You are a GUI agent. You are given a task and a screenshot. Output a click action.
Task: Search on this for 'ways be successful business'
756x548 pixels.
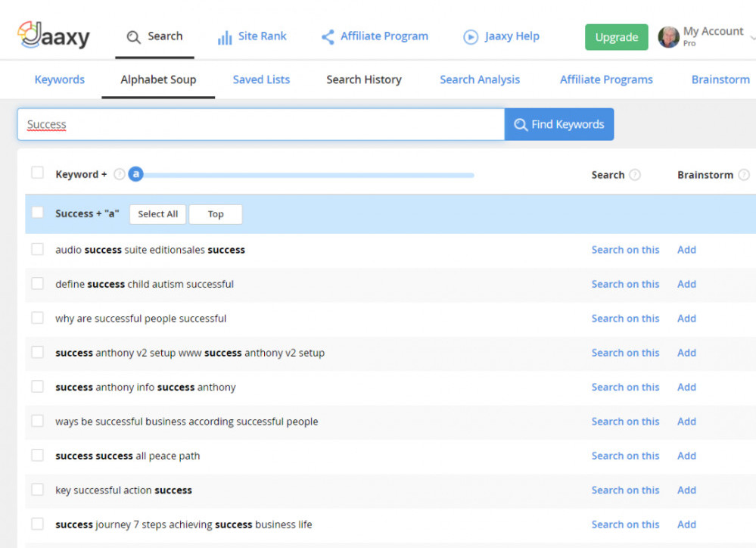625,422
